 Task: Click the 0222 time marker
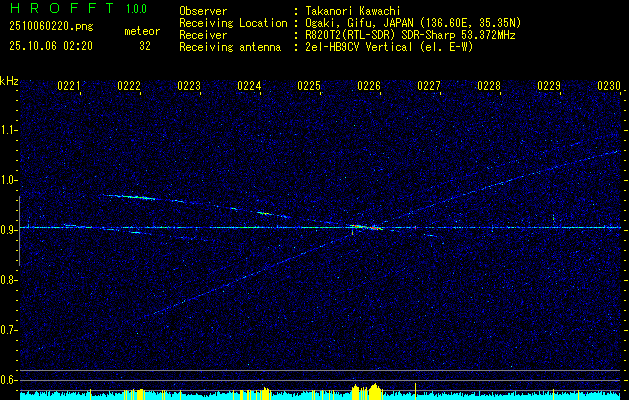coord(129,86)
